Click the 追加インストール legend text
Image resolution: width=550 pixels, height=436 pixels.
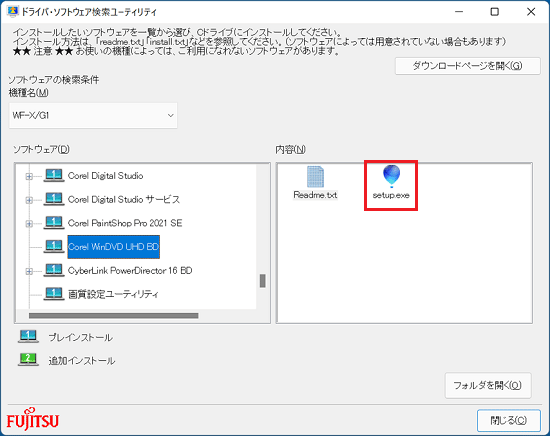(x=82, y=361)
